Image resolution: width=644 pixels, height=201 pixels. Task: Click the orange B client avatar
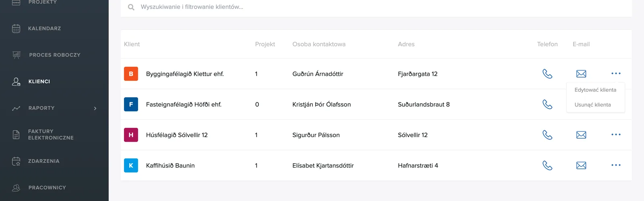[x=131, y=74]
